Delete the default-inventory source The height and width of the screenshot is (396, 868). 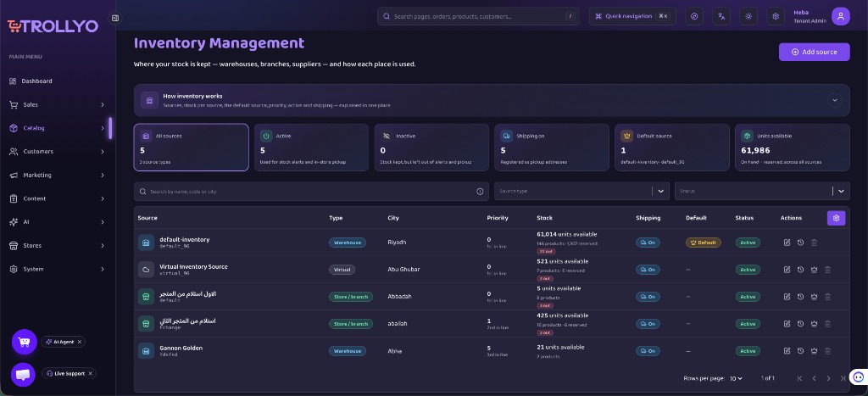click(x=814, y=243)
